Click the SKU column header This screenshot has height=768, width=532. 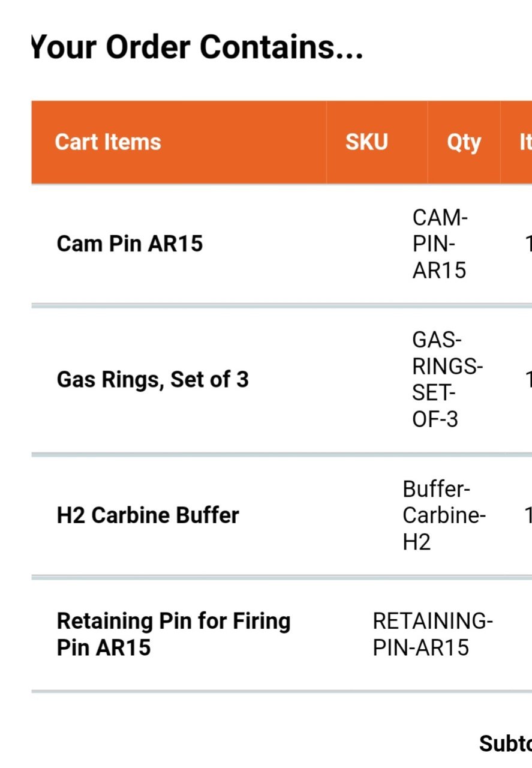[366, 142]
